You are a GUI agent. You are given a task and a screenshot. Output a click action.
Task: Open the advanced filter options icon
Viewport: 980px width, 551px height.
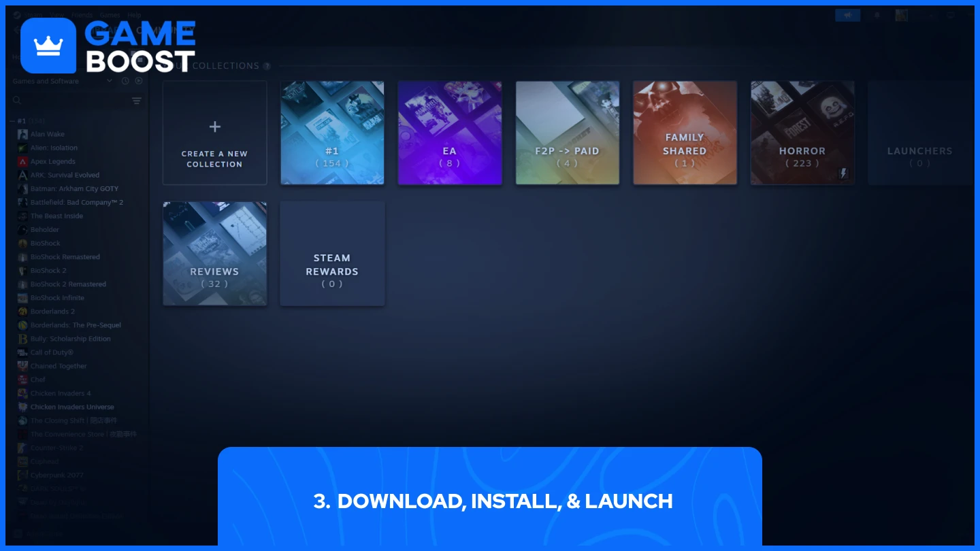(x=137, y=101)
